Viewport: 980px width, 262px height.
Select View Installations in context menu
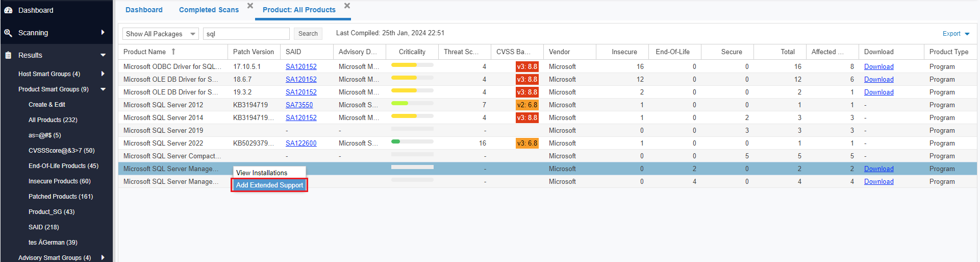262,173
